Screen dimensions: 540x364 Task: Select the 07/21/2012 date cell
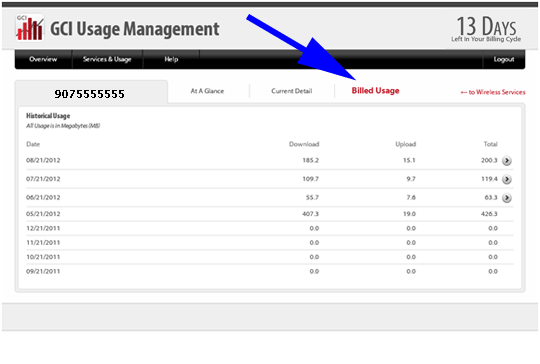pos(43,179)
